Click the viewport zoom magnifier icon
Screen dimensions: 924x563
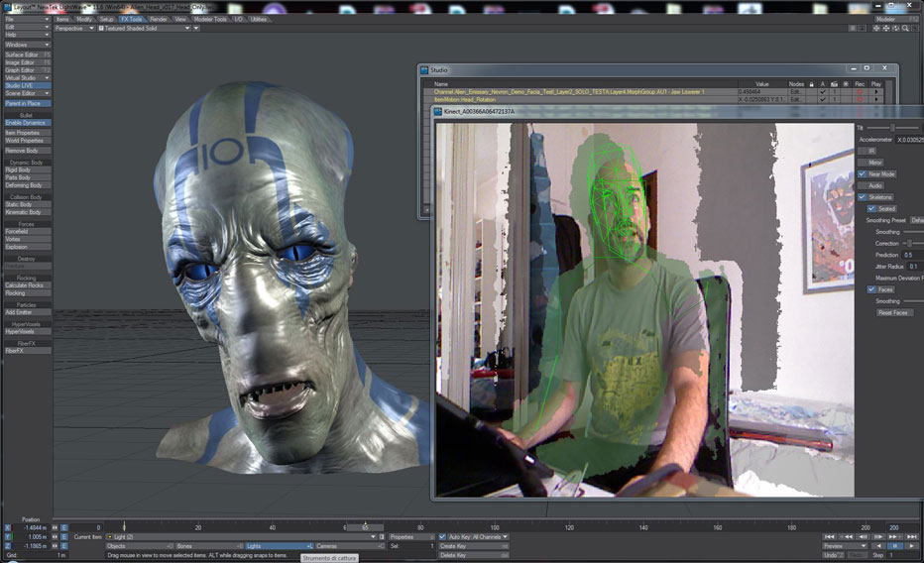coord(905,29)
